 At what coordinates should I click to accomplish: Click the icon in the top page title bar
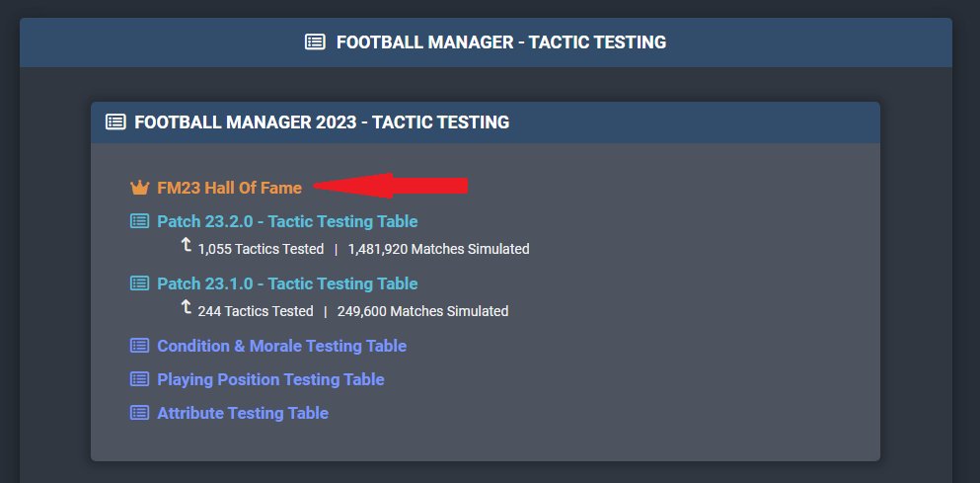[315, 42]
